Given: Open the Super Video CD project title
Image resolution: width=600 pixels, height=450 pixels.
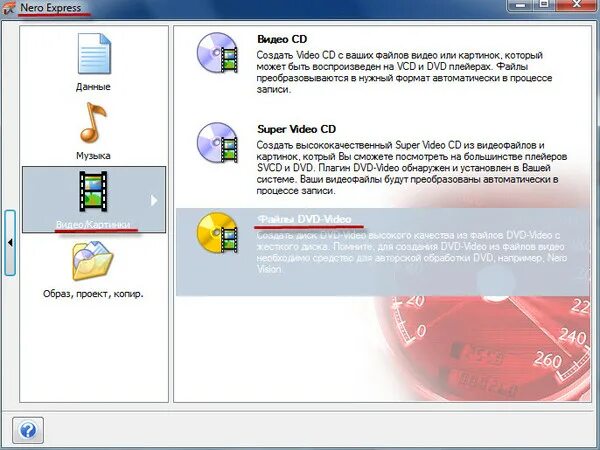Looking at the screenshot, I should click(297, 129).
